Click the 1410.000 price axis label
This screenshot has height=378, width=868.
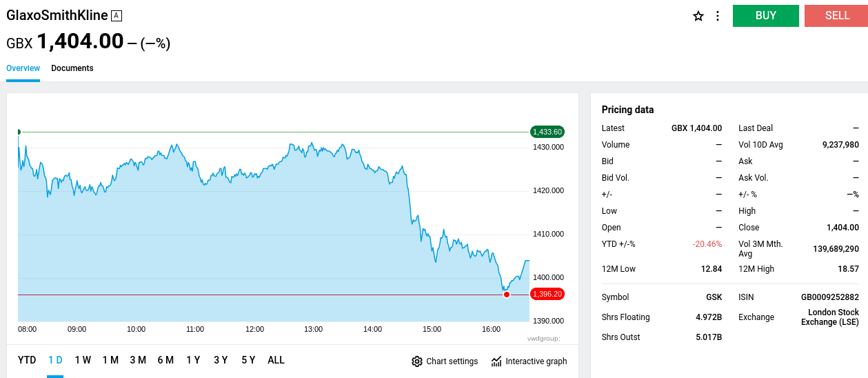(549, 234)
